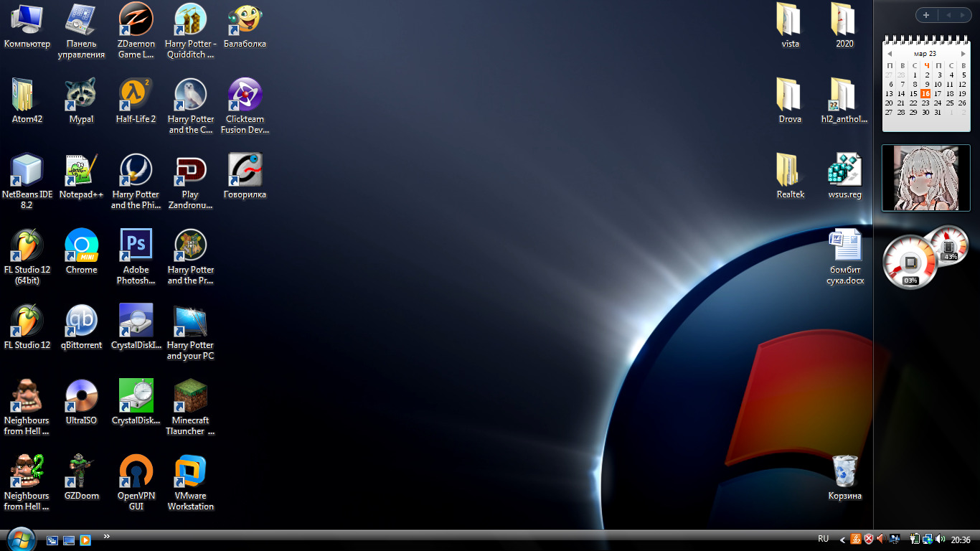The height and width of the screenshot is (551, 980).
Task: Click the anime picture slideshow gadget
Action: (925, 178)
